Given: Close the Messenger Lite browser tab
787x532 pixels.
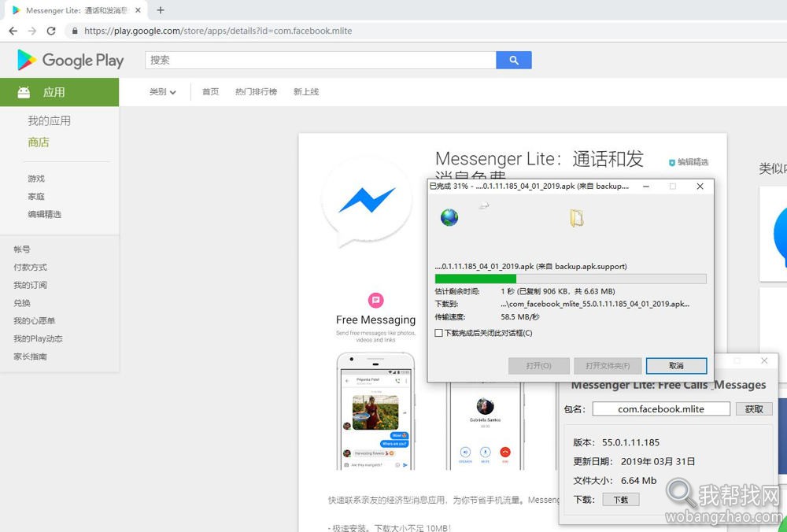Looking at the screenshot, I should (138, 10).
